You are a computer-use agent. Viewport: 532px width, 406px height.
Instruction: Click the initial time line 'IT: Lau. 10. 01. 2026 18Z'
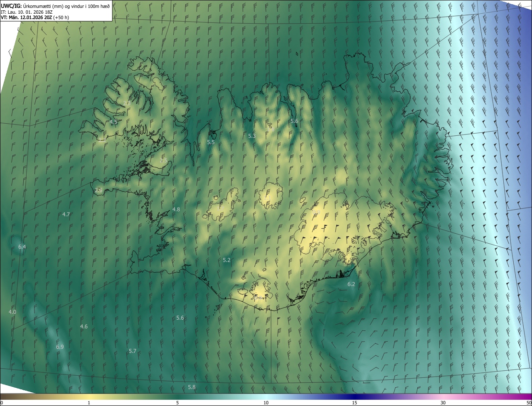click(x=26, y=12)
